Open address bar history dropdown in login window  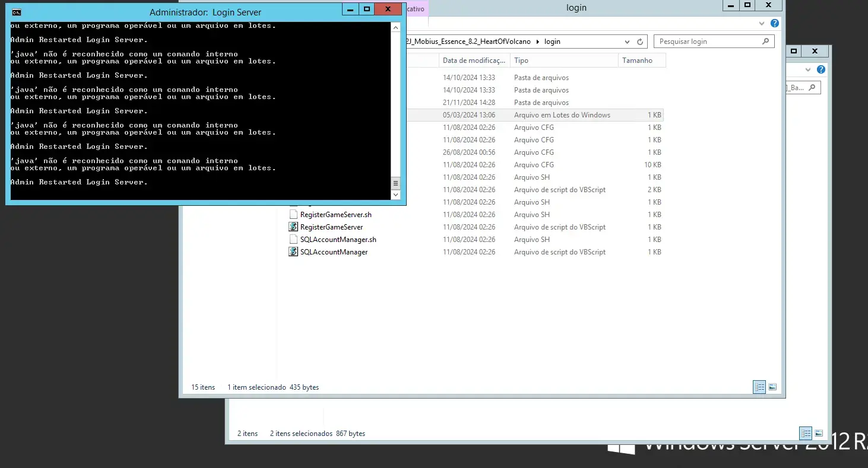627,42
